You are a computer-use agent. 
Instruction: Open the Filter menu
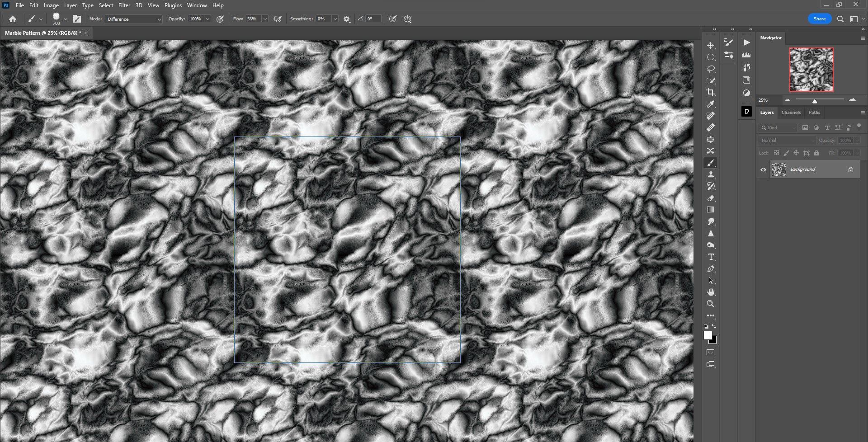coord(124,5)
